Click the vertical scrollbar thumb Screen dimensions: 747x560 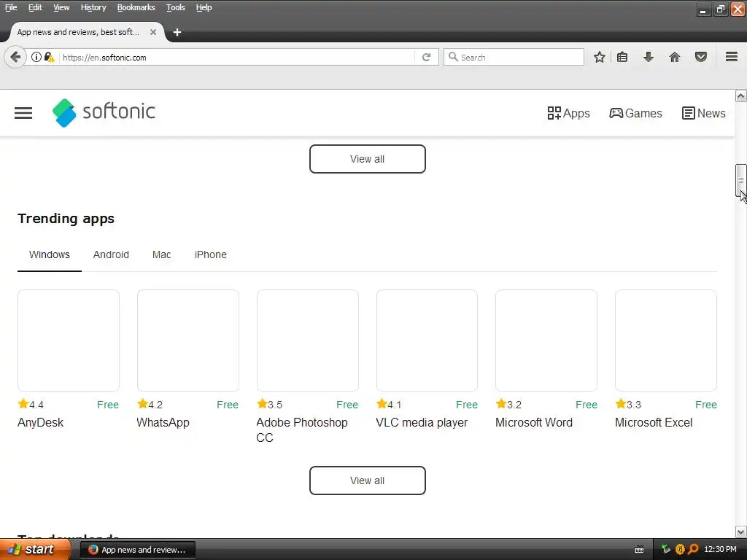pos(741,180)
